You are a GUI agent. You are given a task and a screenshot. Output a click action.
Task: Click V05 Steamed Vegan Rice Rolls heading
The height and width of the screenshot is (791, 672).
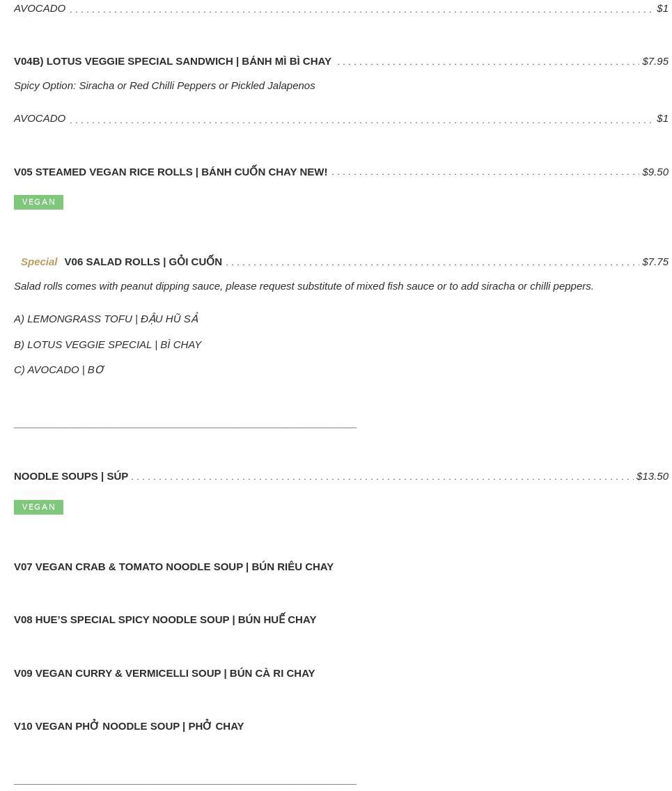pos(171,171)
